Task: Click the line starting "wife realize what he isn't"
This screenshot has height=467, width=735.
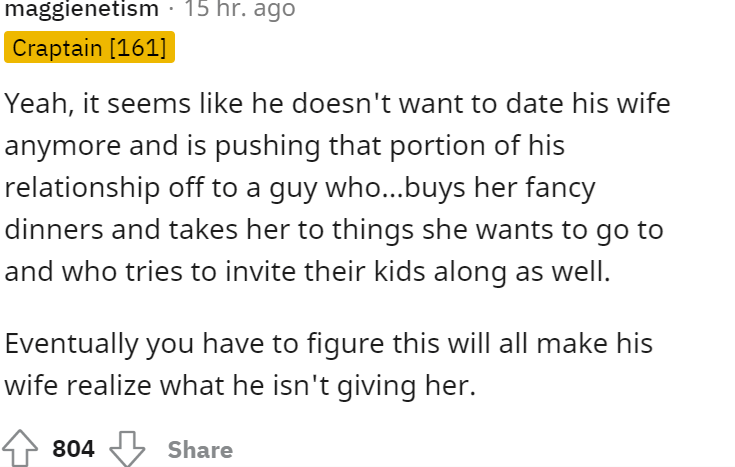Action: coord(238,386)
